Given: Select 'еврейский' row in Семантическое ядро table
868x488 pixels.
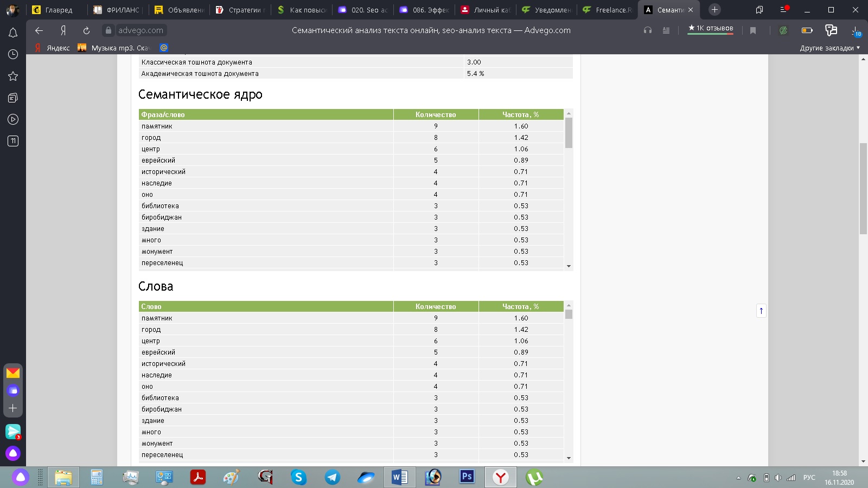Looking at the screenshot, I should (x=351, y=160).
